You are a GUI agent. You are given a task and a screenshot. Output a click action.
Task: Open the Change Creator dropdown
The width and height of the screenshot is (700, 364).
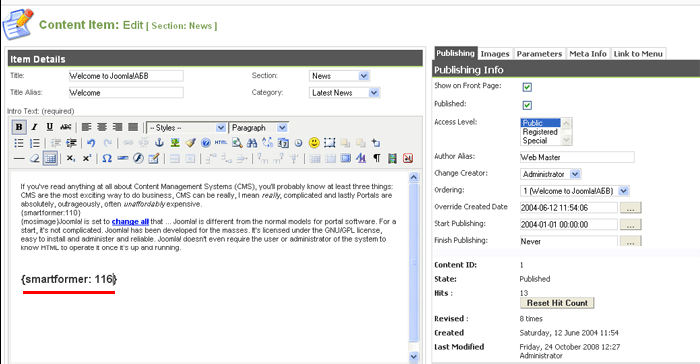click(x=550, y=174)
